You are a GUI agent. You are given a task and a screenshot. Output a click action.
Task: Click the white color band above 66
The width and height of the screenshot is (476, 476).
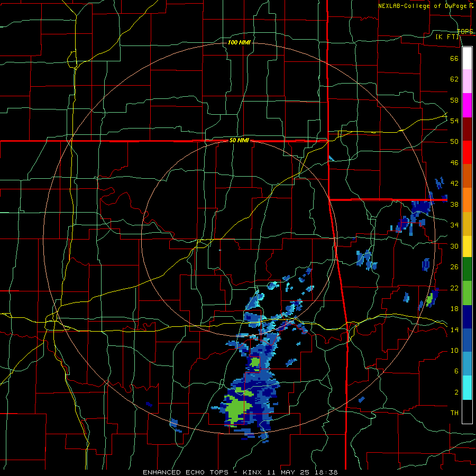[x=467, y=58]
